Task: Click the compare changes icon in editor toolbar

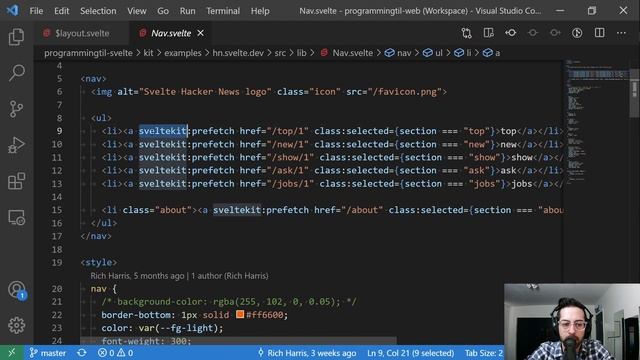Action: [467, 33]
